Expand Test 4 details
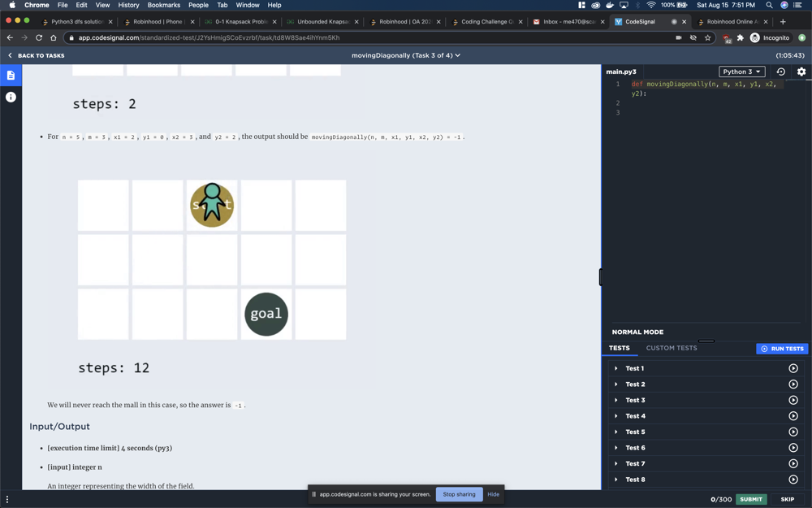Viewport: 812px width, 508px height. tap(615, 415)
